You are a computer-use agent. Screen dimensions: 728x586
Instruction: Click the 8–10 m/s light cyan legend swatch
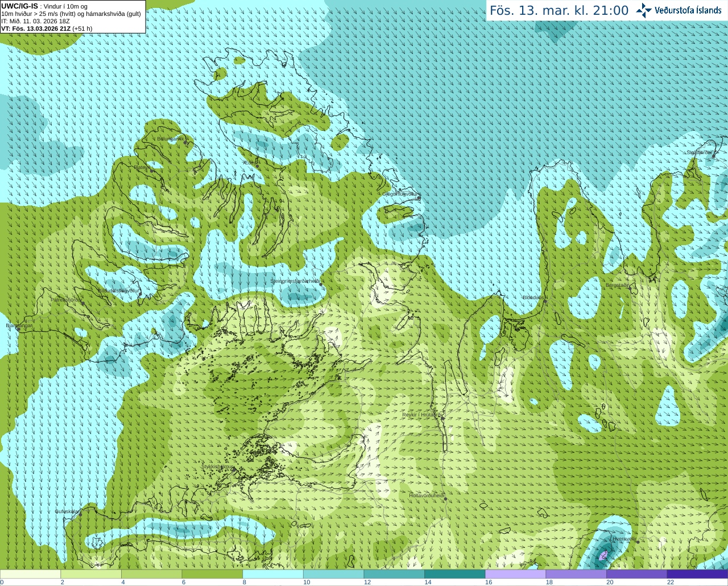273,574
